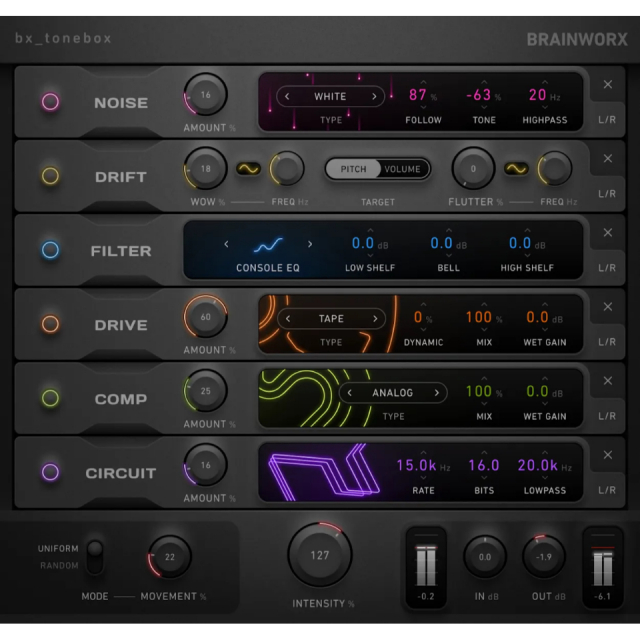
Task: Select VOLUME as drift target
Action: pos(402,169)
